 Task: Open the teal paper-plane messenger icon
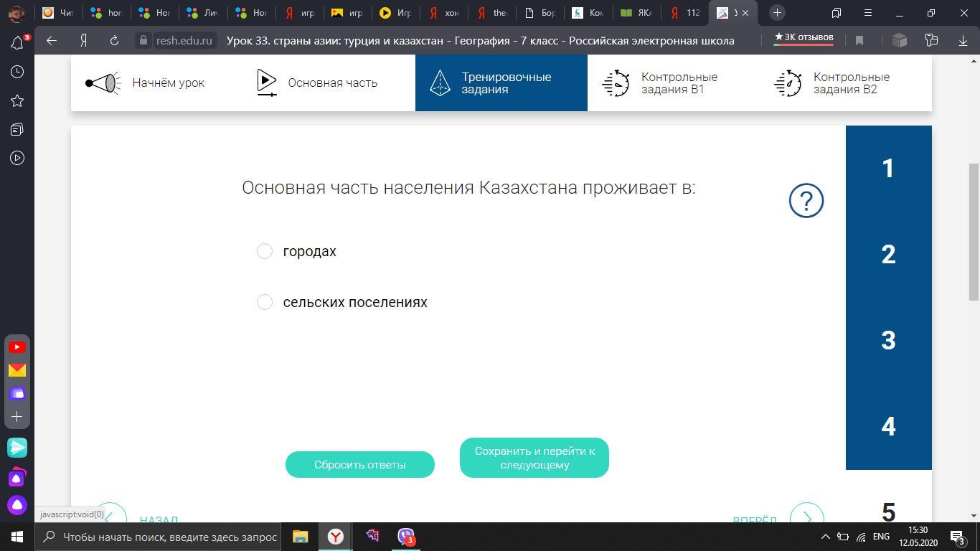pos(17,448)
